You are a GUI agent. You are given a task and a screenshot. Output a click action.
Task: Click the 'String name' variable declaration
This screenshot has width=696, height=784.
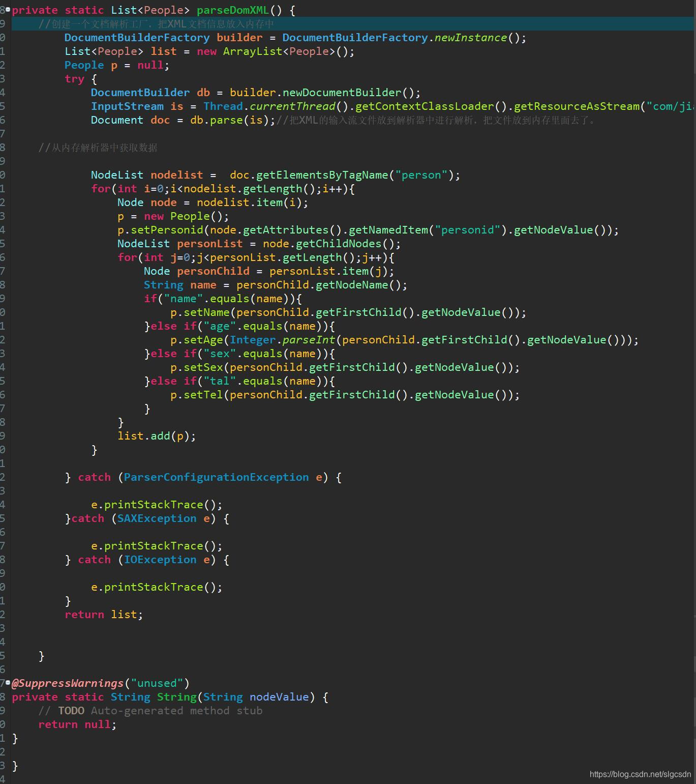tap(180, 285)
